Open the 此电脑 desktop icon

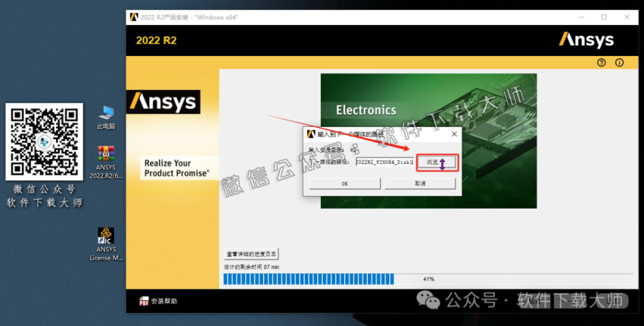(106, 117)
